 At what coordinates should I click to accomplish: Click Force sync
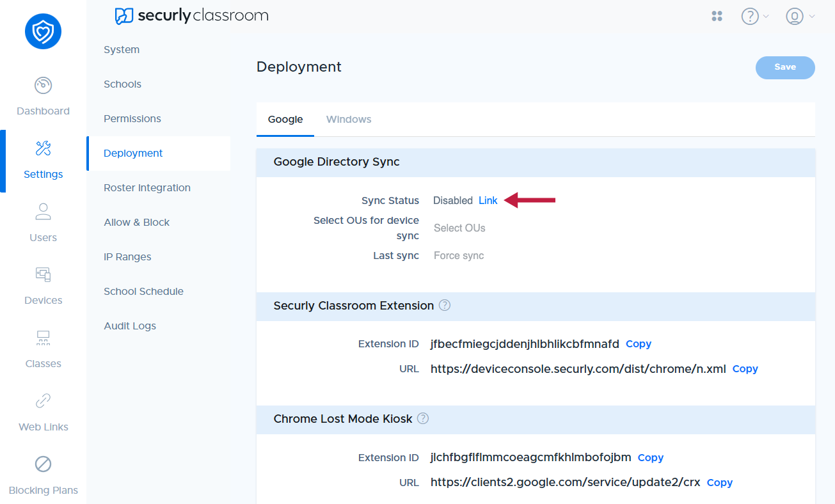459,255
